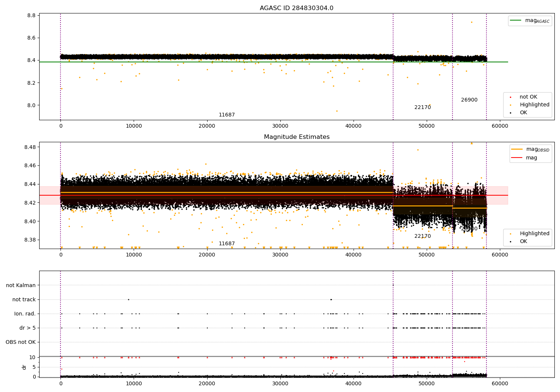Image resolution: width=560 pixels, height=392 pixels.
Task: Click the 60000 x-axis tick in the bottom plot
Action: coord(500,383)
